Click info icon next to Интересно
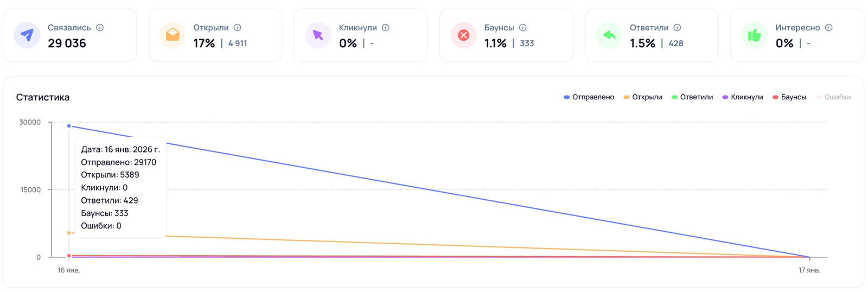Image resolution: width=868 pixels, height=292 pixels. [829, 28]
